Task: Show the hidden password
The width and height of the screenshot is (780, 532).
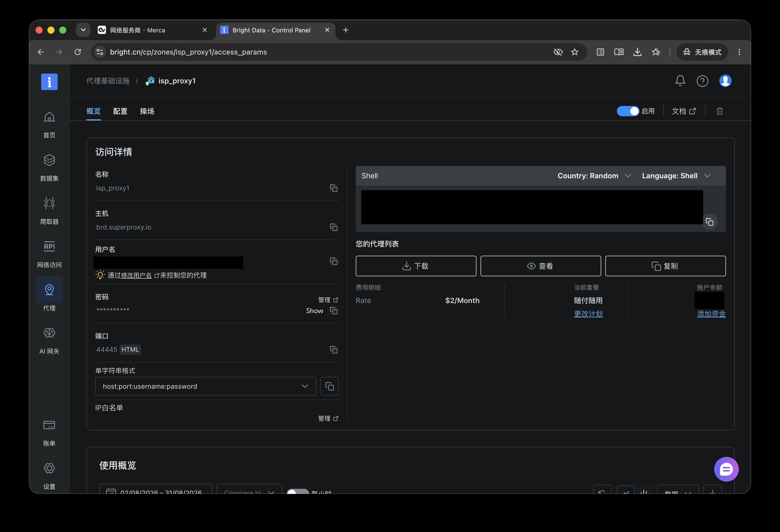Action: click(x=314, y=311)
